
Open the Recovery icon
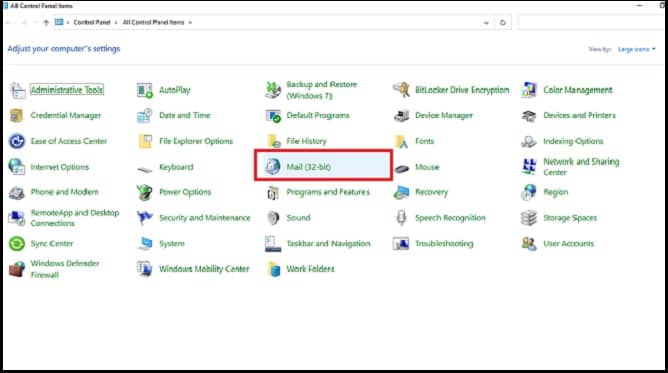tap(401, 192)
